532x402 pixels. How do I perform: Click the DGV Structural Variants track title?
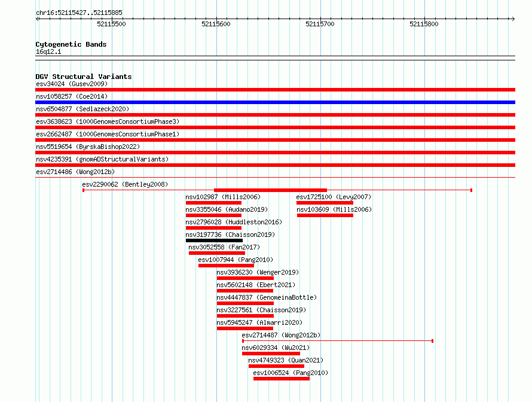tap(84, 77)
